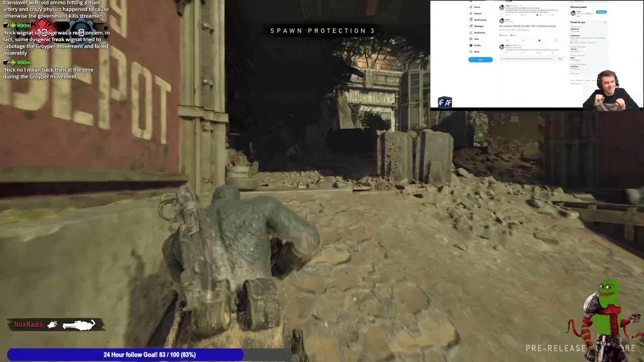Viewport: 644px width, 362px height.
Task: Click the NoxRadix kill feed name
Action: pos(29,324)
